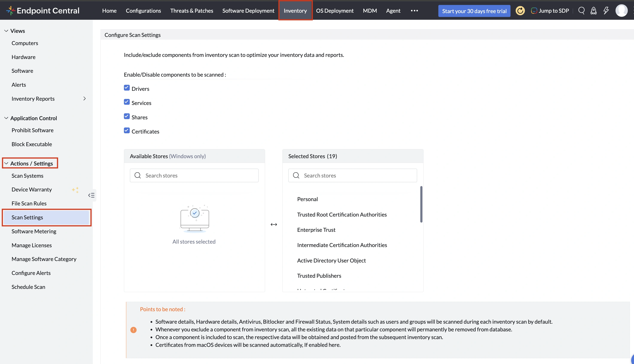Click the Endpoint Central logo
The image size is (634, 364).
pos(43,11)
